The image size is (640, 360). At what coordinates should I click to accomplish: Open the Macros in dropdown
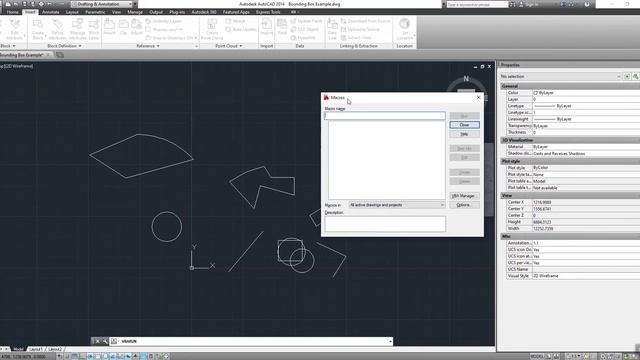pos(397,205)
